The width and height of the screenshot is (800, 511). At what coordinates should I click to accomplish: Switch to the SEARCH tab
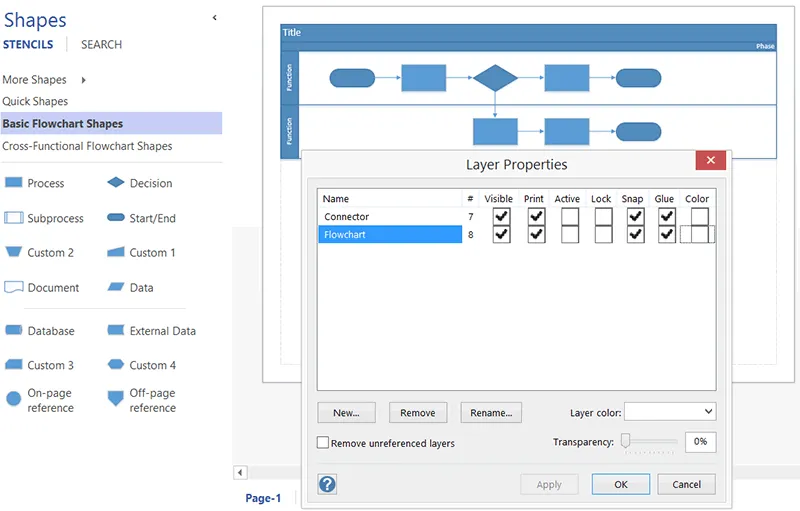pos(102,44)
